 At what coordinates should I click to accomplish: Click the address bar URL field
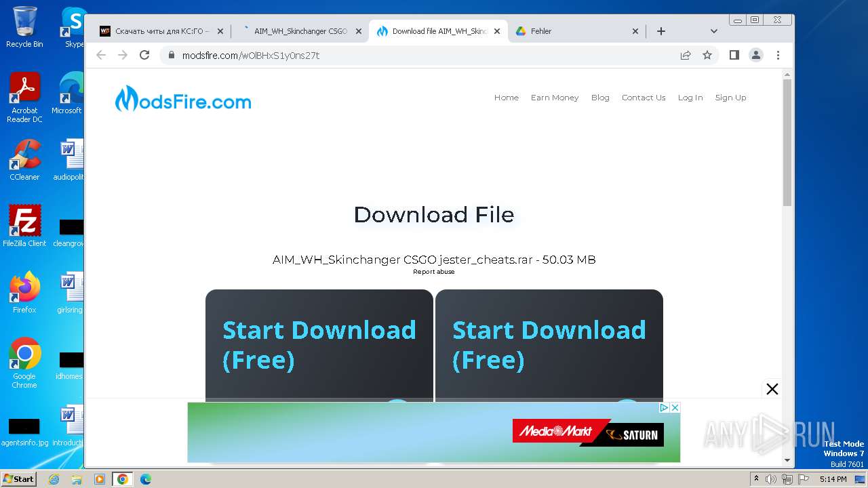pos(420,55)
